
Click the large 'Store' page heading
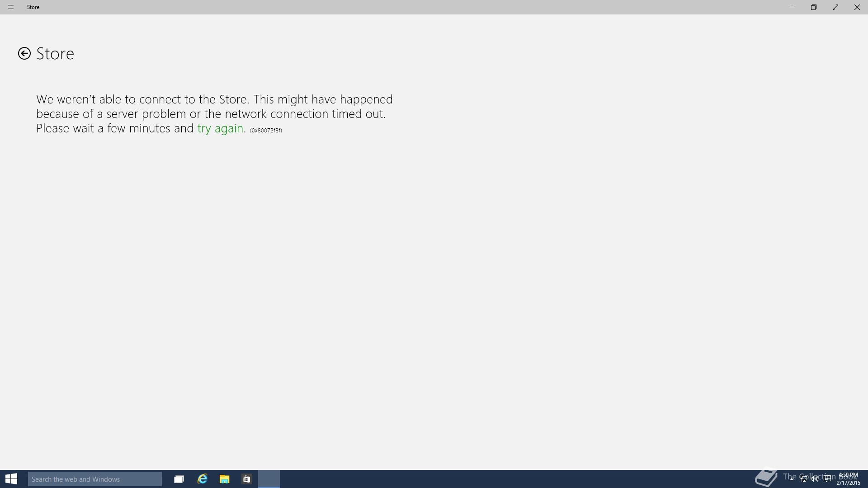point(55,54)
